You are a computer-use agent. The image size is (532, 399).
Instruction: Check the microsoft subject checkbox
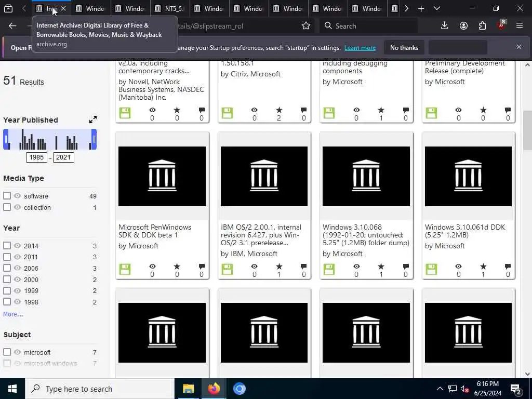click(7, 352)
